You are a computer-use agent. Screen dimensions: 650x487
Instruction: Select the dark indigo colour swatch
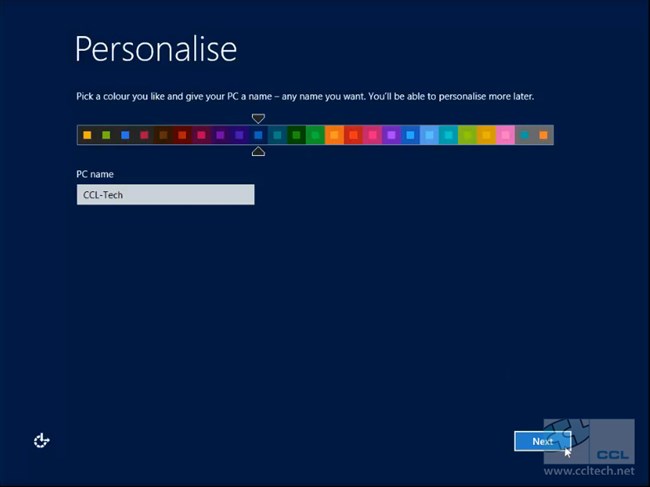pos(239,135)
